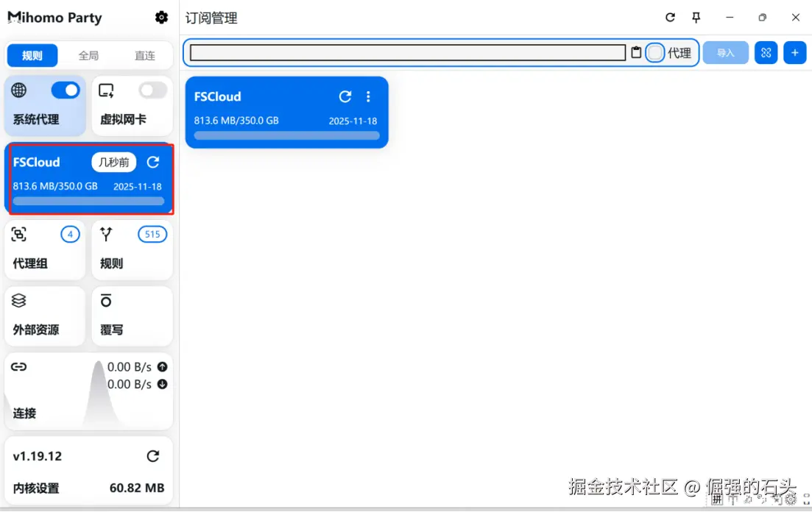Screen dimensions: 812x512
Task: Toggle the 系统代理 switch
Action: (x=66, y=90)
